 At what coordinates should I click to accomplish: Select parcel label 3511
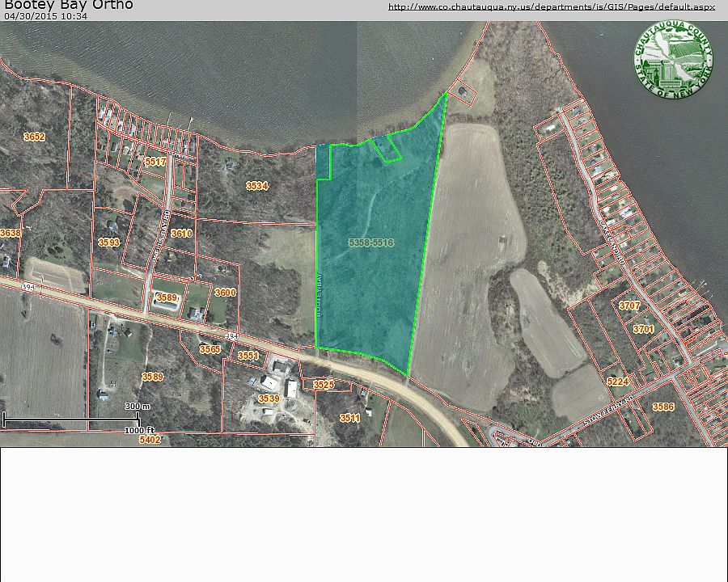click(349, 418)
